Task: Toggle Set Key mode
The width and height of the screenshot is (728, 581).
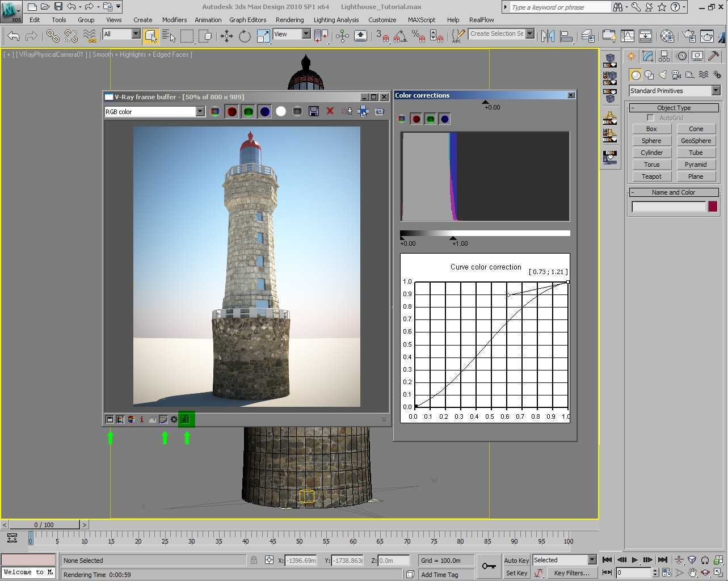Action: pyautogui.click(x=516, y=573)
